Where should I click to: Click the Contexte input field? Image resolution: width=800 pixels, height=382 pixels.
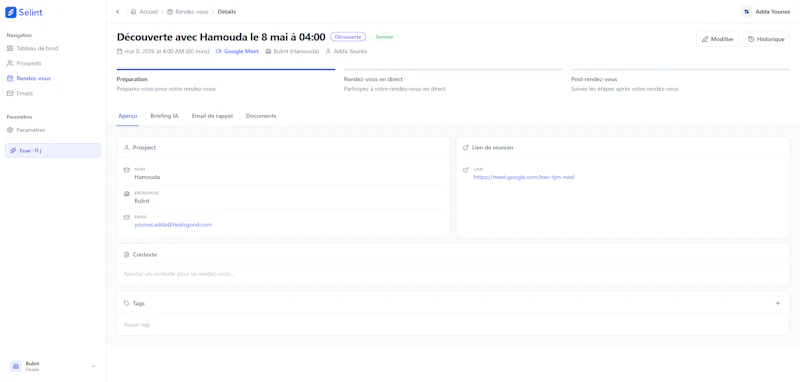click(453, 274)
